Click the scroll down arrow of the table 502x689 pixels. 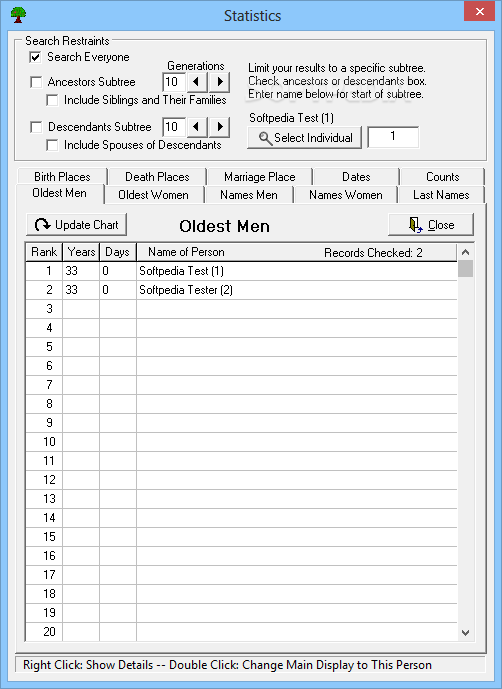[x=466, y=633]
